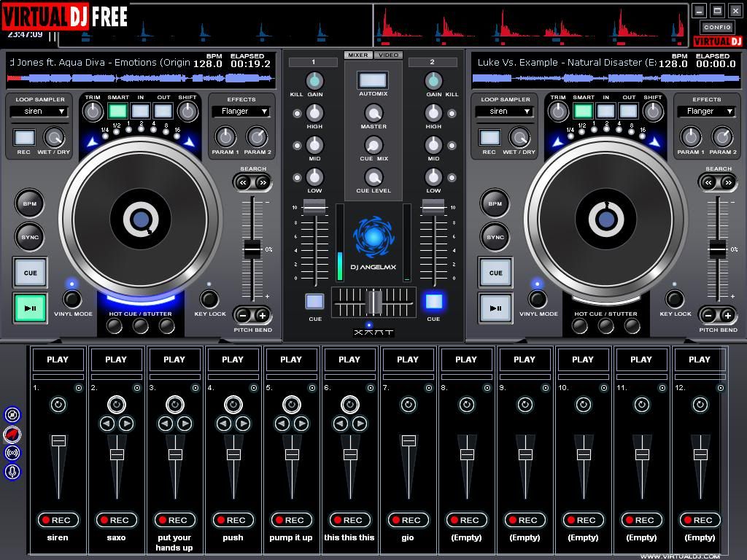This screenshot has height=560, width=747.
Task: Click the top target icon in sidebar
Action: [x=12, y=415]
